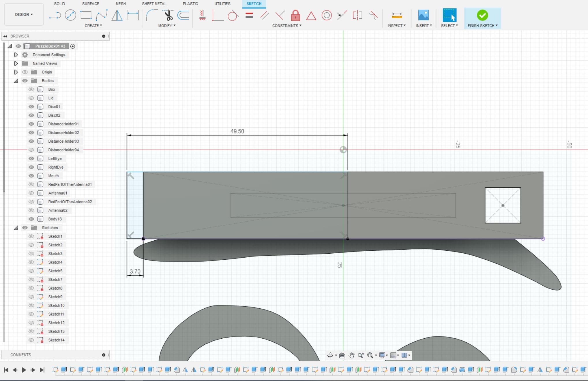
Task: Select the Center Diameter Circle tool
Action: (70, 15)
